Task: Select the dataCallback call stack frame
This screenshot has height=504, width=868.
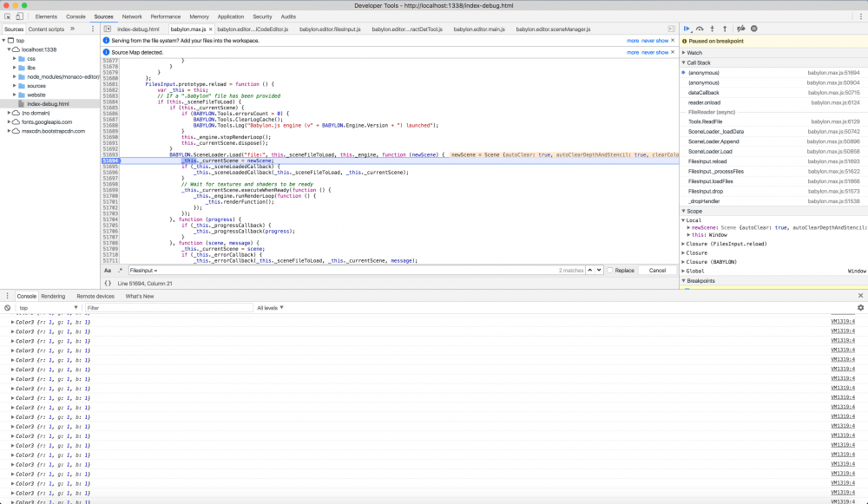Action: [773, 93]
